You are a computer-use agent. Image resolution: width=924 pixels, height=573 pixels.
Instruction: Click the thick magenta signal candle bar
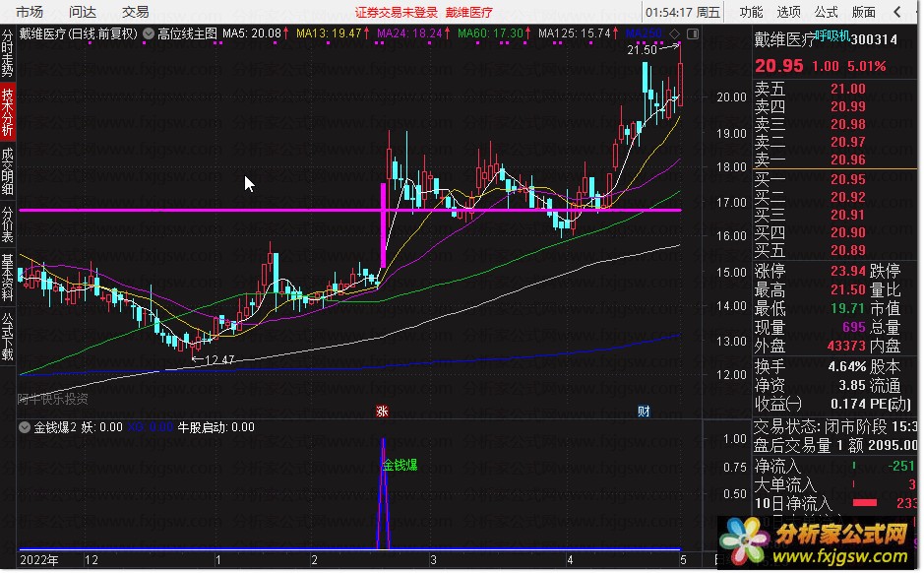tap(384, 225)
